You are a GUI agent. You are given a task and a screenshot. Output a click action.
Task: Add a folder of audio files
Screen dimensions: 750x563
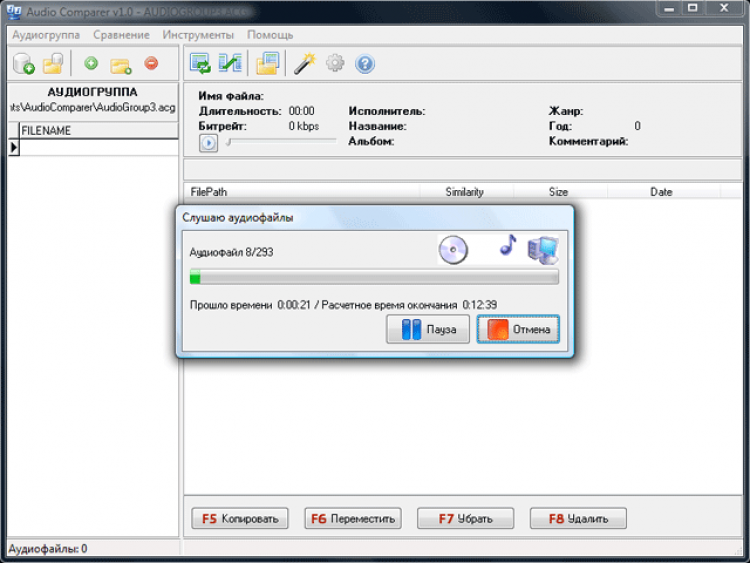[x=121, y=65]
